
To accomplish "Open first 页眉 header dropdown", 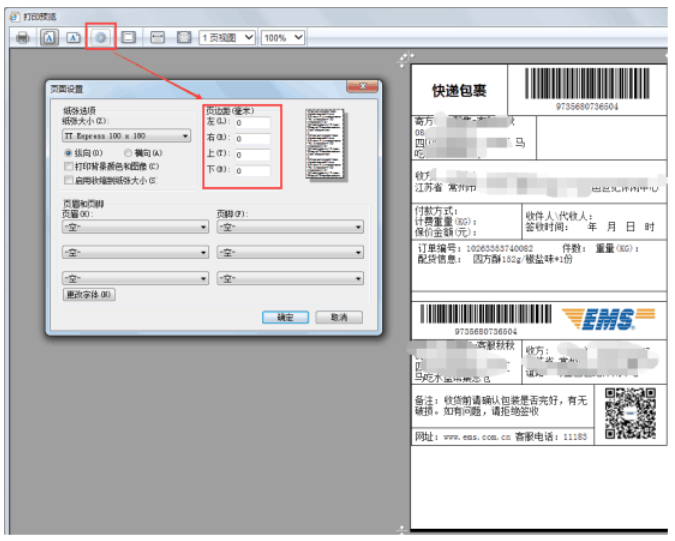I will [135, 227].
